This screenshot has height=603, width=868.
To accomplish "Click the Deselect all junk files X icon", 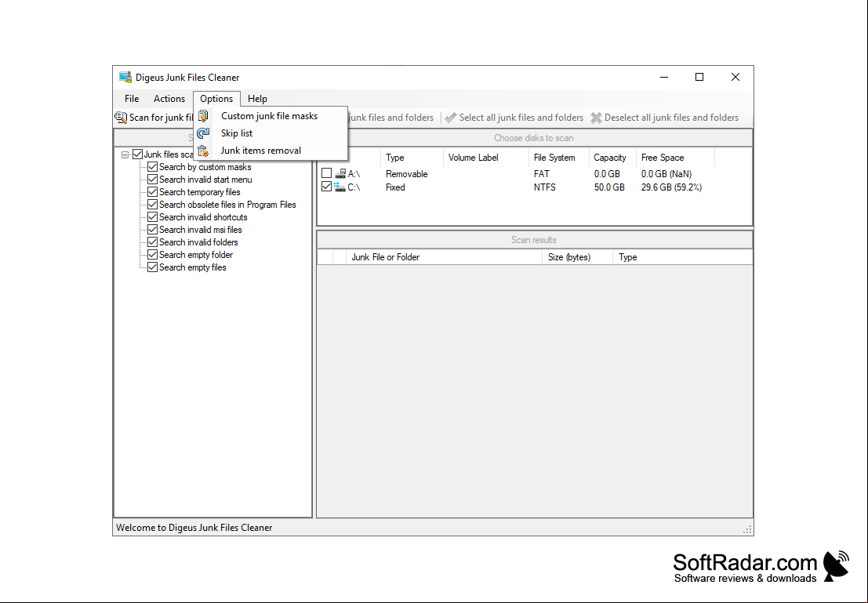I will (596, 118).
